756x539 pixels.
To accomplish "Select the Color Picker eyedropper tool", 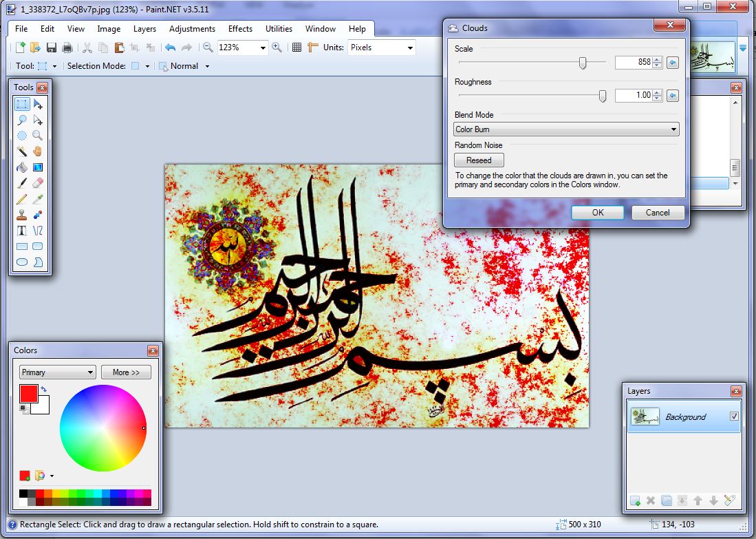I will click(x=38, y=199).
